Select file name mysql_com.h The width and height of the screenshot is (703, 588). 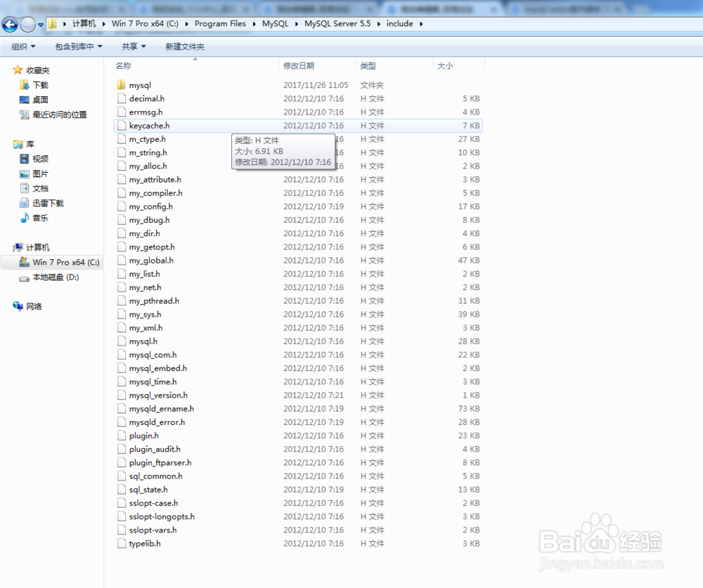coord(153,355)
